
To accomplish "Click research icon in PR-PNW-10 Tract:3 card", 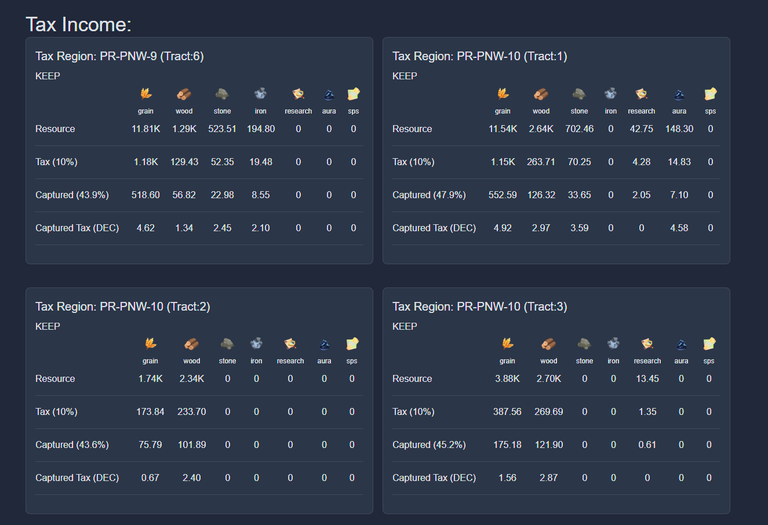I will pos(647,343).
